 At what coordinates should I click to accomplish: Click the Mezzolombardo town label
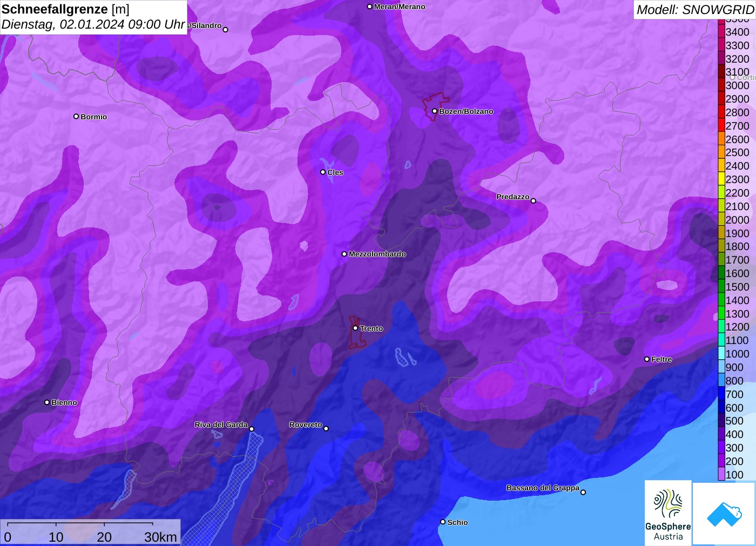[x=377, y=254]
